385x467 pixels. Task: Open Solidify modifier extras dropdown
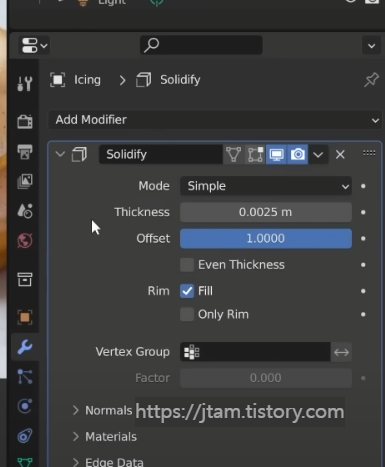pos(318,155)
